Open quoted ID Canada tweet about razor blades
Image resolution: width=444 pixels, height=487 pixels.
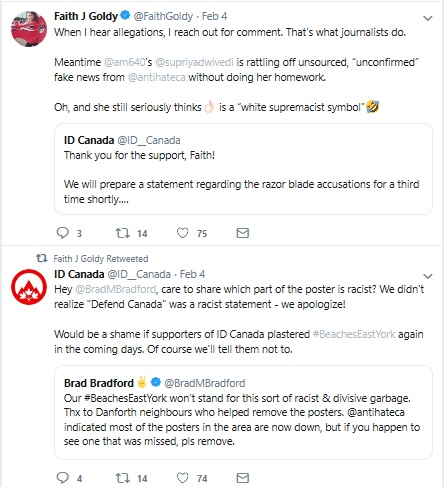tap(243, 169)
